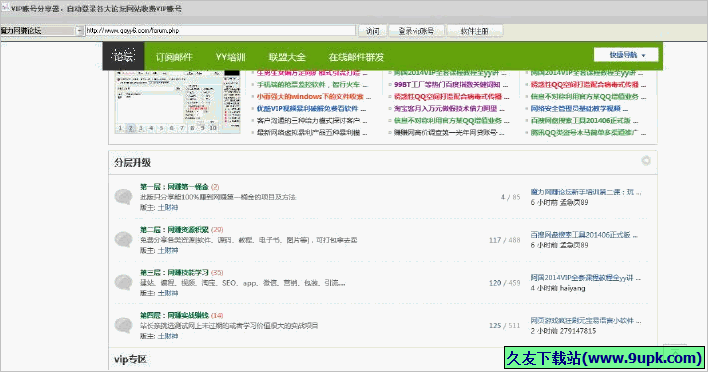Click the 登录vip账号 button

(416, 31)
